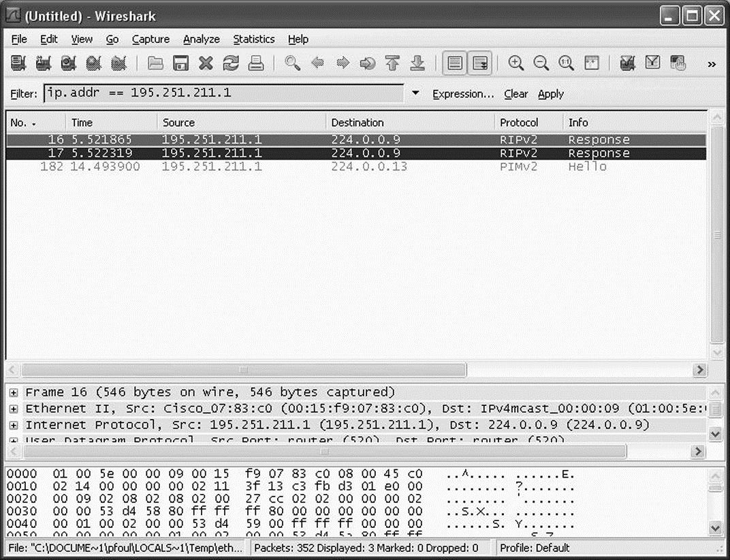Click packet list horizontal scrollbar thumb
Screen dimensions: 730x560
pos(244,370)
